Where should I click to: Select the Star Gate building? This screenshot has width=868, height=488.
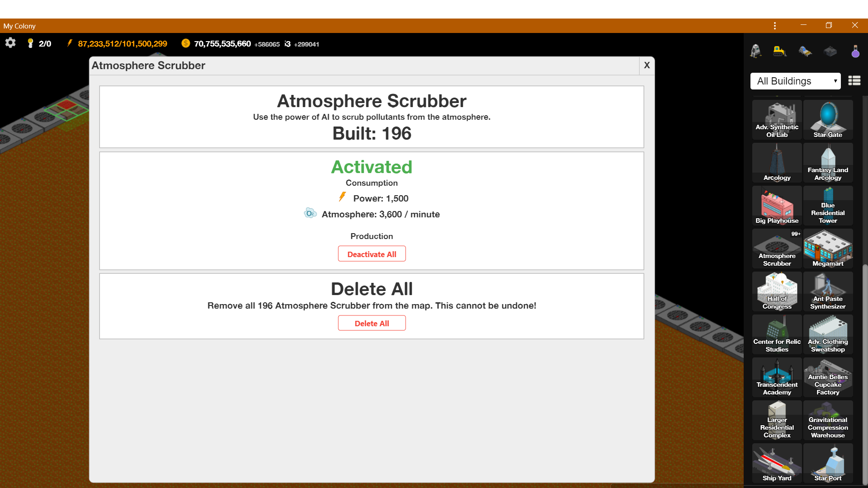(828, 120)
